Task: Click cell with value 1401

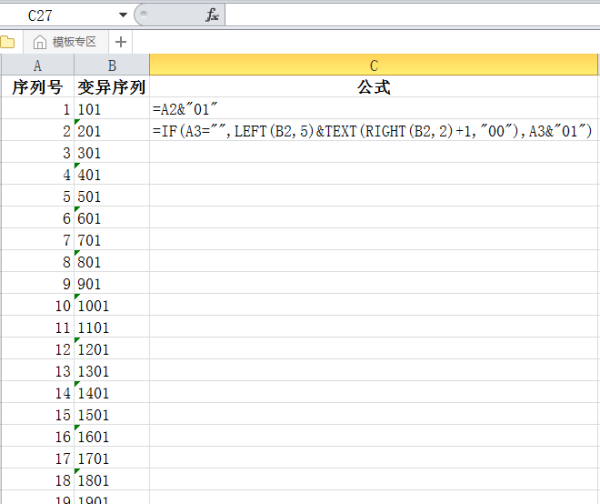Action: (x=112, y=393)
